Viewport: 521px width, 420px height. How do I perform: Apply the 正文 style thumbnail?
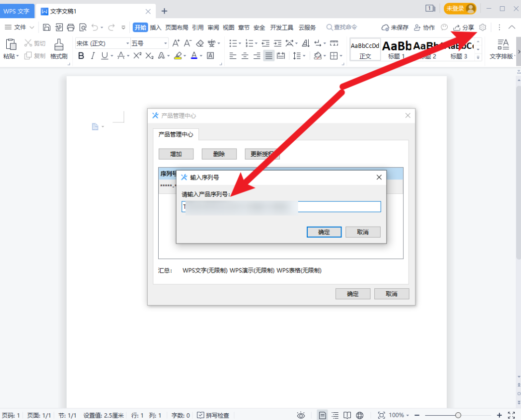[365, 49]
